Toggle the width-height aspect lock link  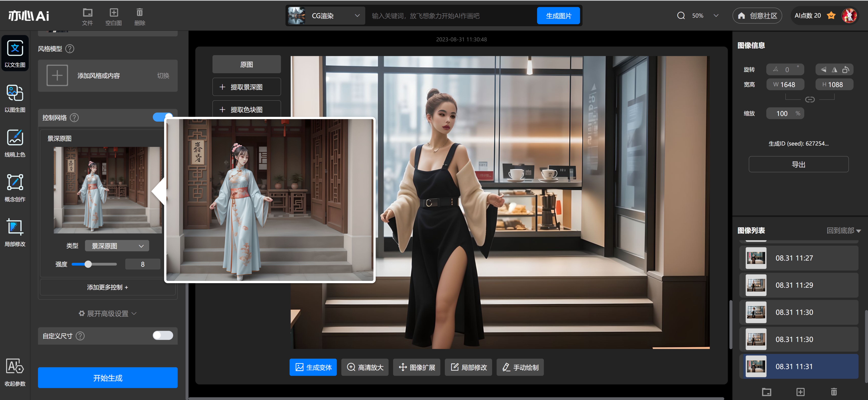coord(810,100)
